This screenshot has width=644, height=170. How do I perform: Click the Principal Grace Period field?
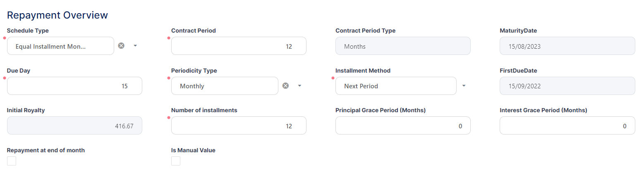403,125
